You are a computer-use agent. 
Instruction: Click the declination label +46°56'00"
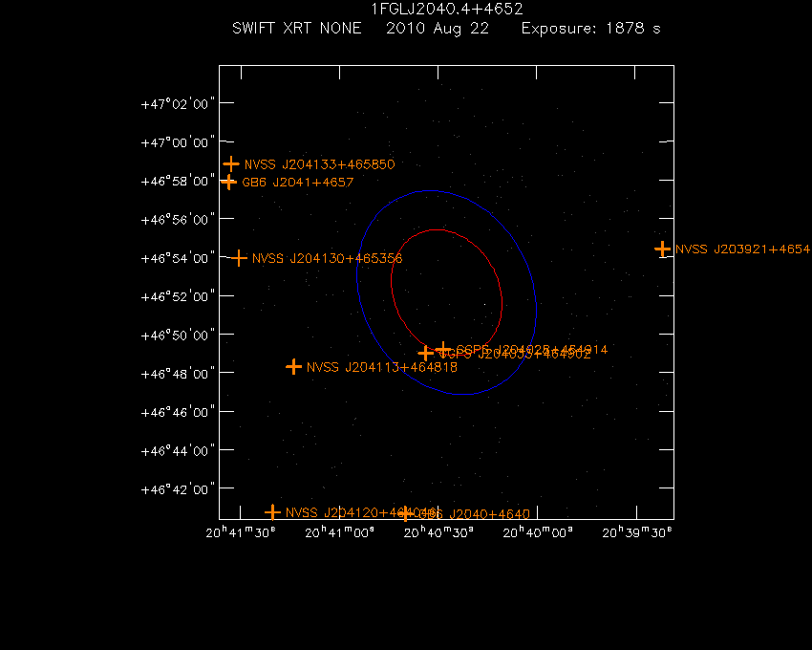(178, 220)
